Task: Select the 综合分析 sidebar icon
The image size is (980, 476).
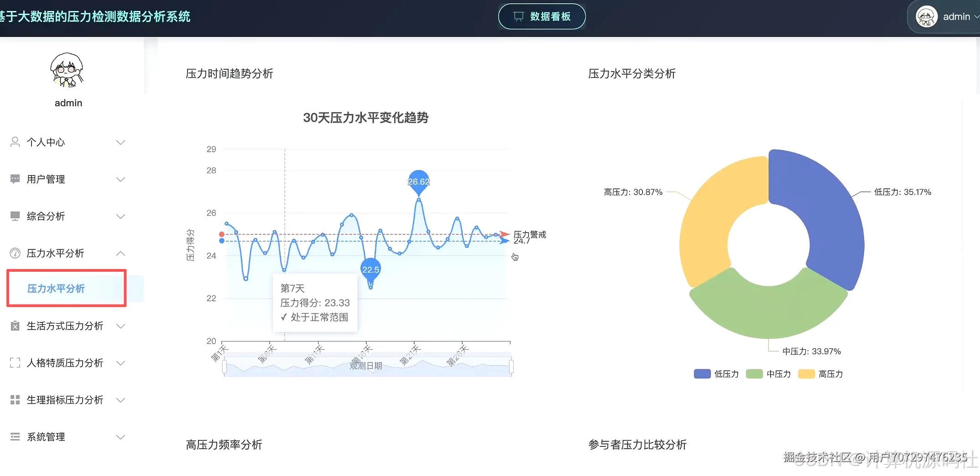Action: (x=14, y=216)
